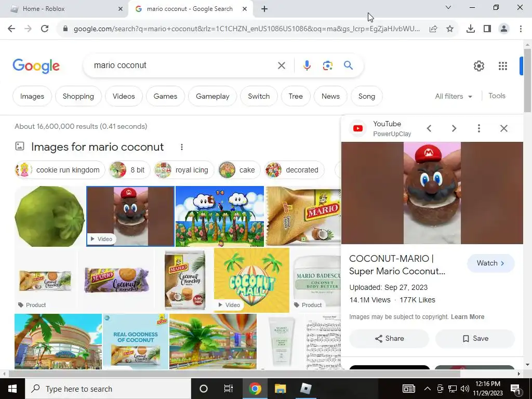
Task: Click the large Coconut Mario preview image
Action: point(432,193)
